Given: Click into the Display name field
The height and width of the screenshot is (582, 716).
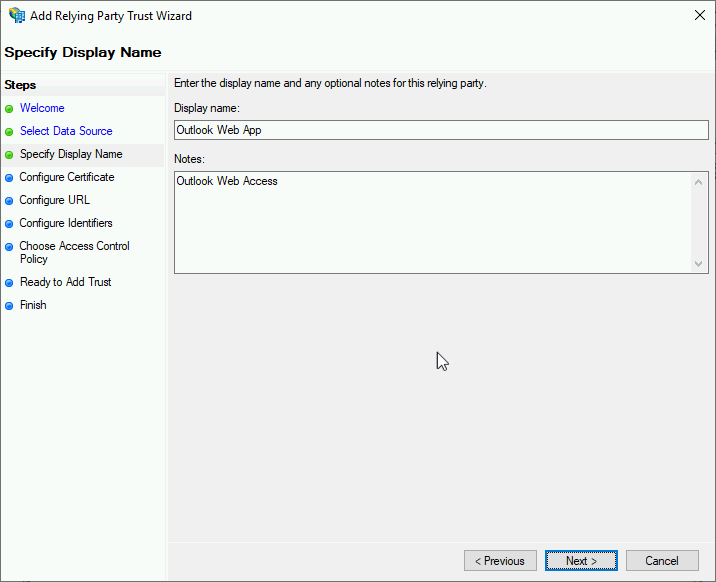Looking at the screenshot, I should [441, 130].
